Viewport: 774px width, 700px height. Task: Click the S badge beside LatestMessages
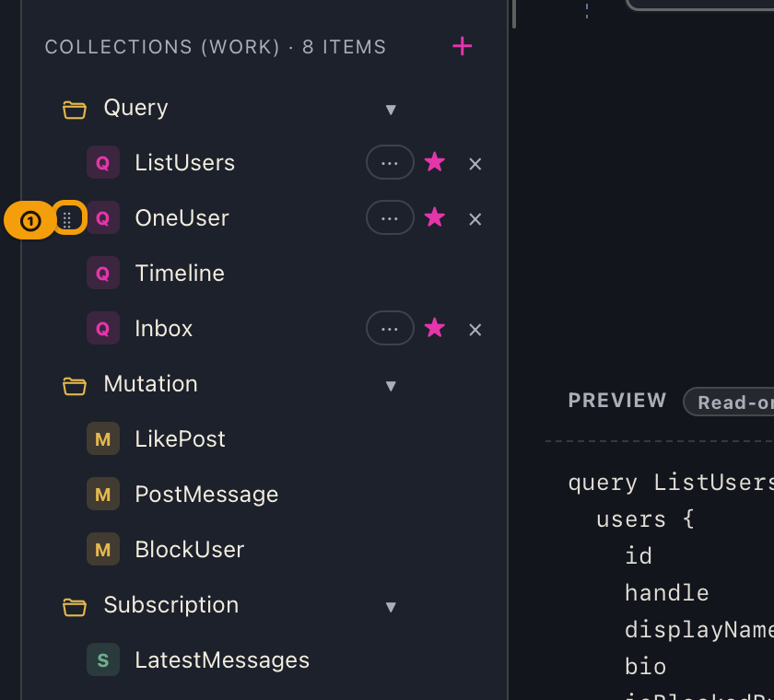tap(103, 659)
